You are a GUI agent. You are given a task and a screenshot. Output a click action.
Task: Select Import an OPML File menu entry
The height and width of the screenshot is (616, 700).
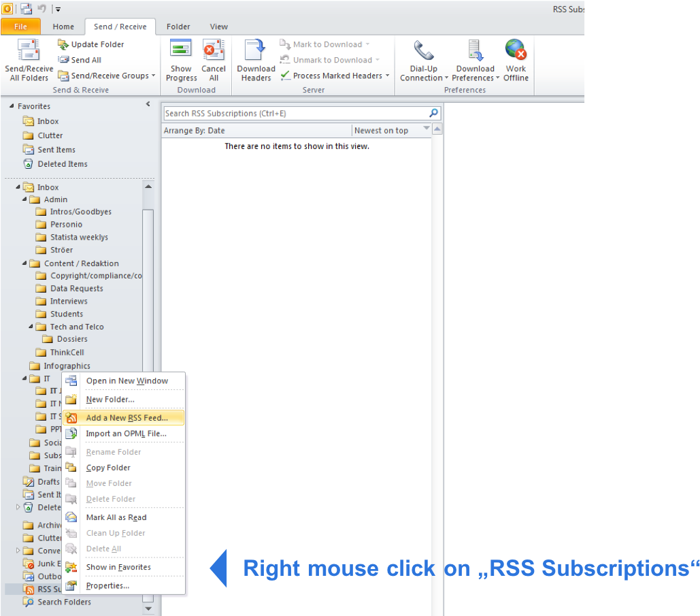click(x=126, y=434)
